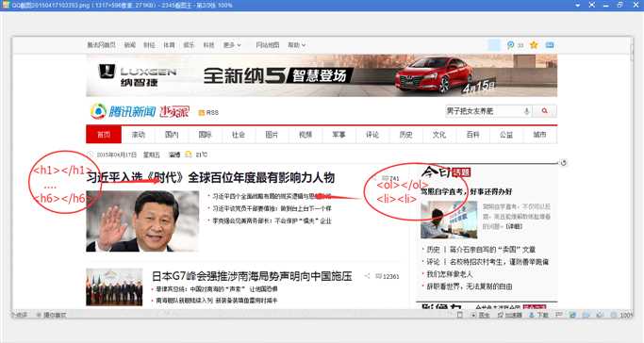Image resolution: width=644 pixels, height=343 pixels.
Task: Click the refresh icon at right edge
Action: click(563, 163)
